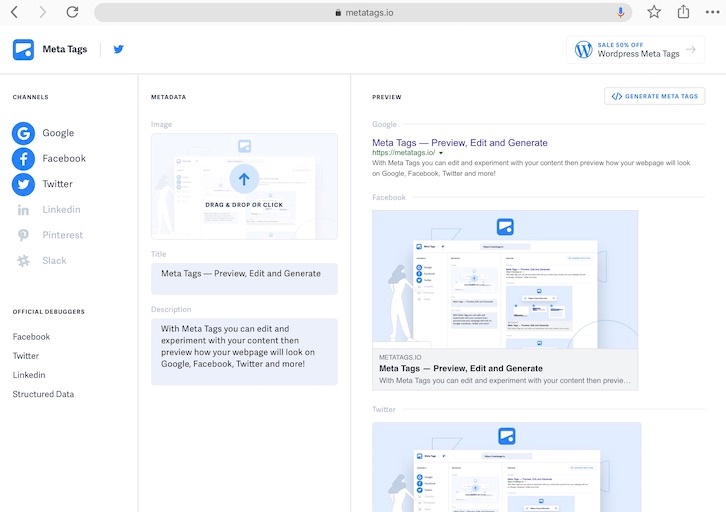Click the arrow on WordPress banner

pos(691,49)
